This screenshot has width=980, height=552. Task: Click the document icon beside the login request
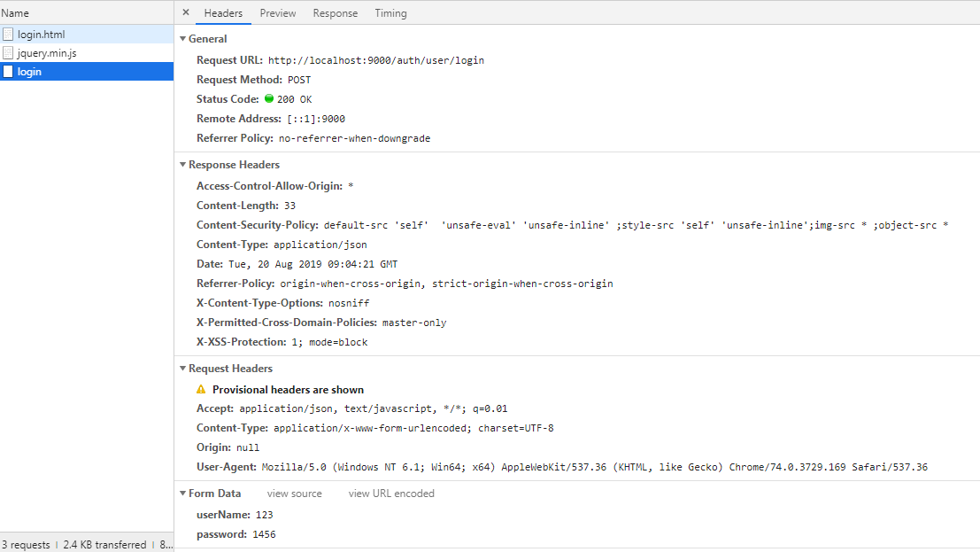pos(8,71)
